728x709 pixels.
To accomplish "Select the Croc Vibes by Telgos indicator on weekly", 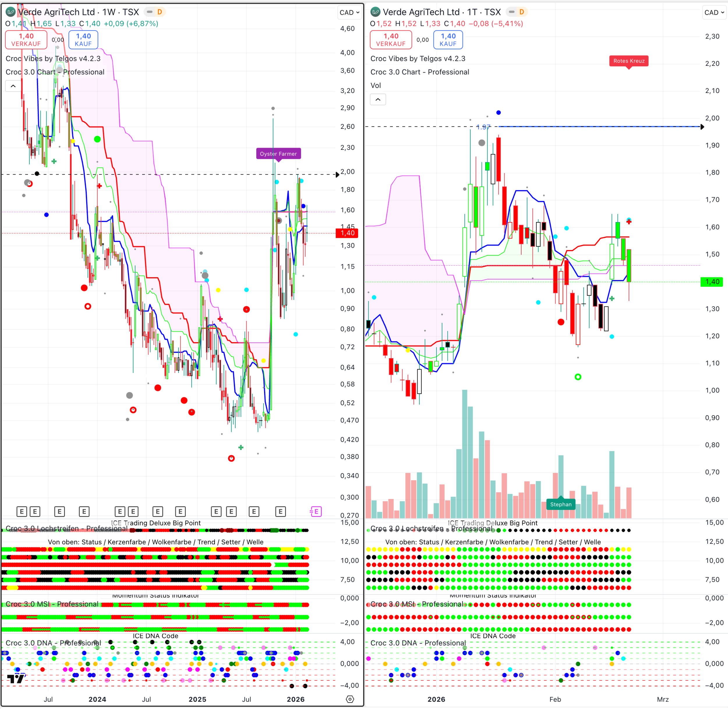I will 53,59.
